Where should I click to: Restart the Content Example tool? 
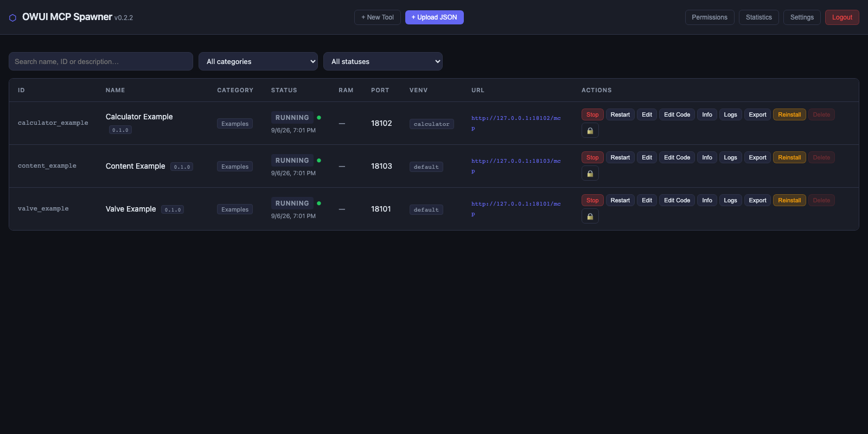[620, 157]
